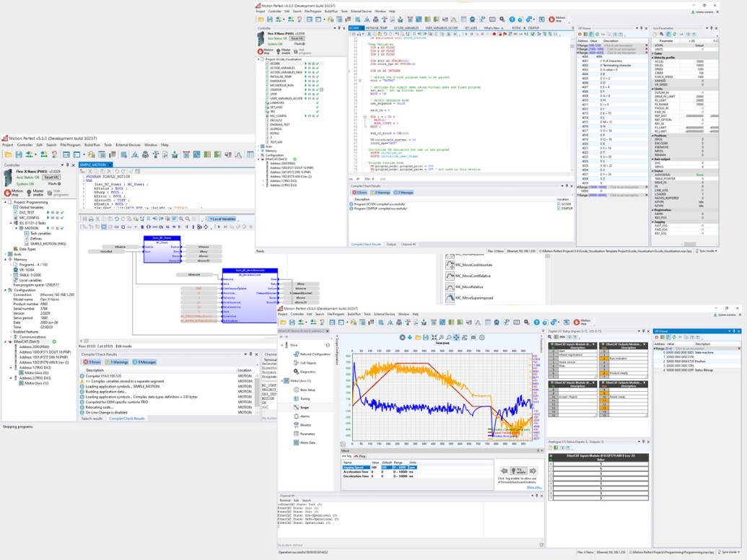Collapse Drive node in EtherCAT device sidebar
The image size is (747, 560).
pyautogui.click(x=282, y=345)
